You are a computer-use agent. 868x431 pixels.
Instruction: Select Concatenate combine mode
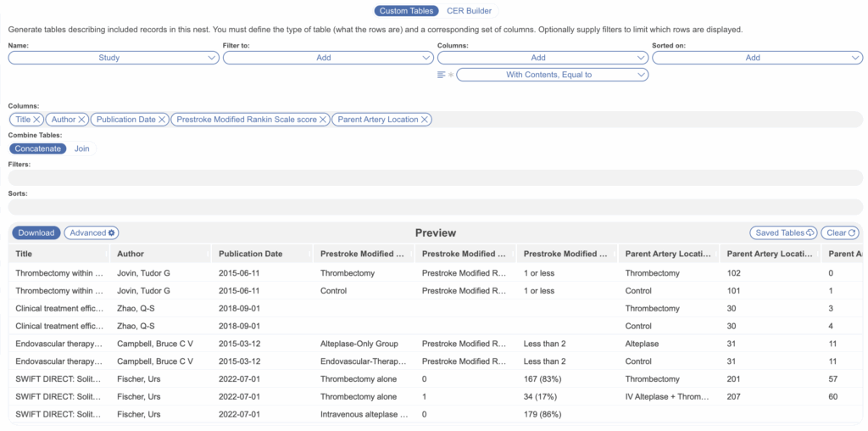38,148
